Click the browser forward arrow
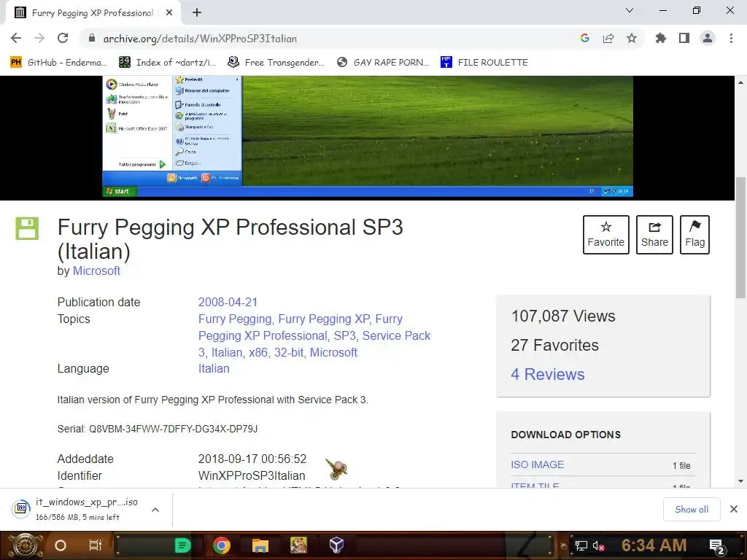Viewport: 747px width, 560px height. coord(39,38)
